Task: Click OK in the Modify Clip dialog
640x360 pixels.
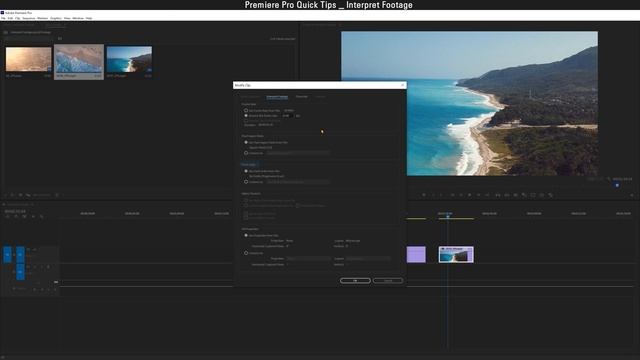Action: point(356,281)
